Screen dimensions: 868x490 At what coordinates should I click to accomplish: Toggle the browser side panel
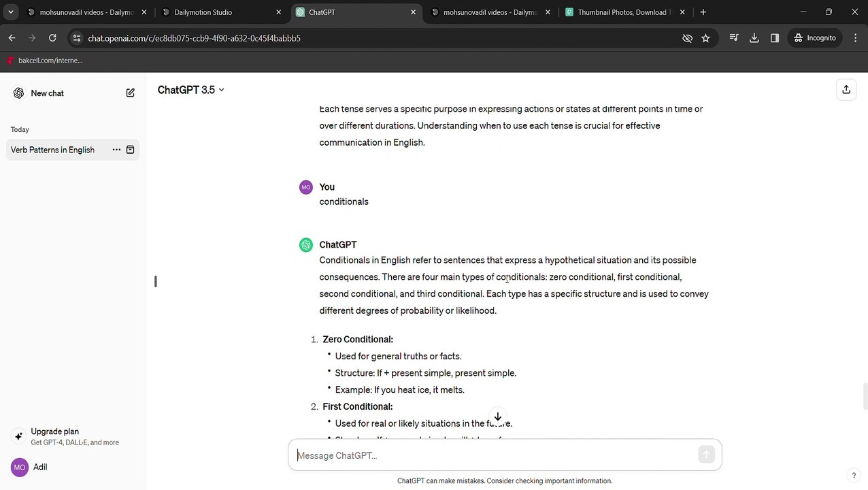[774, 38]
